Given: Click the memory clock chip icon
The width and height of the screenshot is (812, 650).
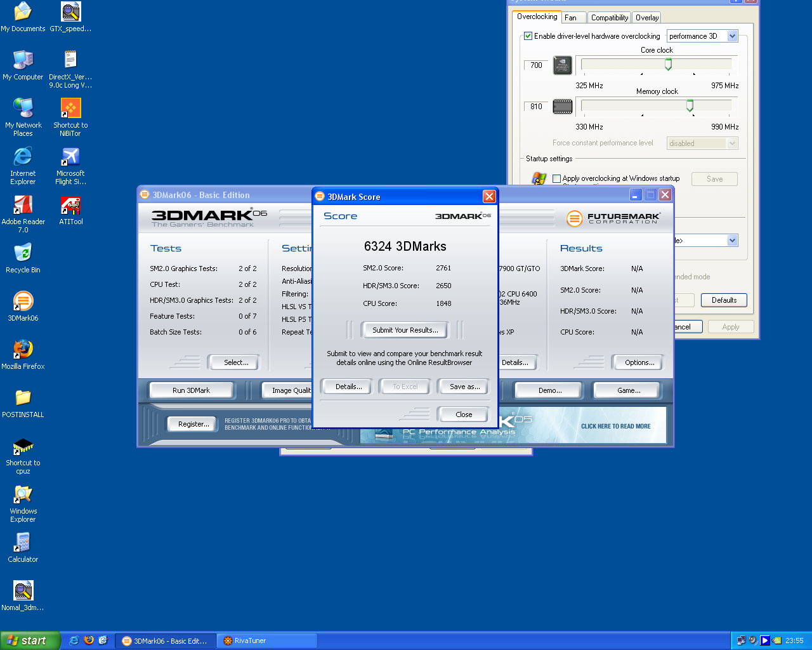Looking at the screenshot, I should click(x=563, y=107).
